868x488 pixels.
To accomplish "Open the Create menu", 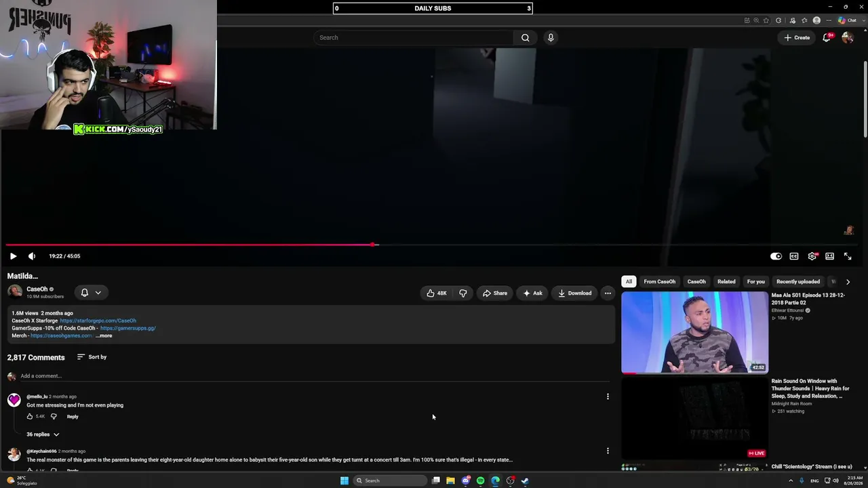I will (x=797, y=37).
